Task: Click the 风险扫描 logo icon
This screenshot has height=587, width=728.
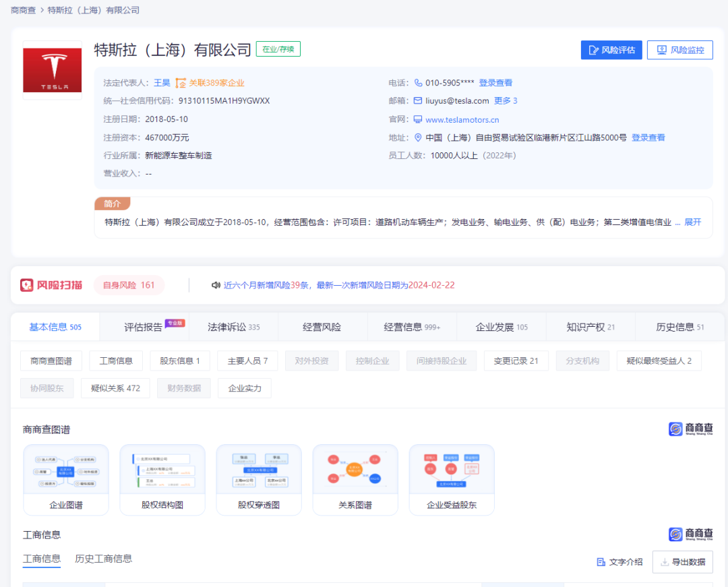Action: click(x=27, y=285)
